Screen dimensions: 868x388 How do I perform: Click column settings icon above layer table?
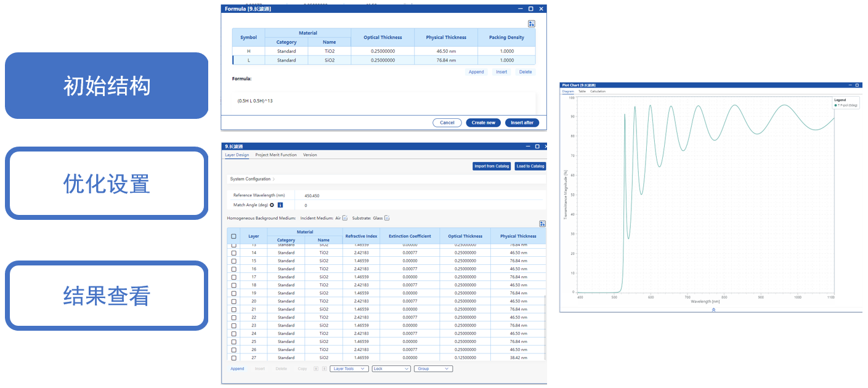542,224
